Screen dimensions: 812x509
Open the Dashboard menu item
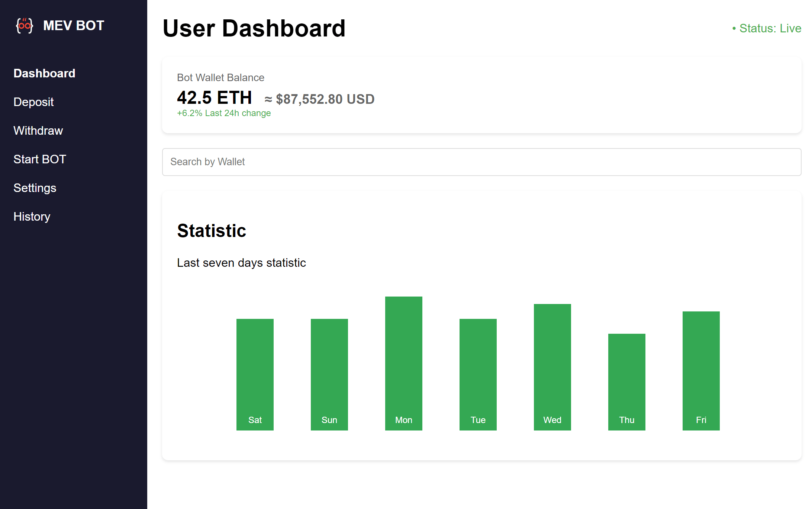(x=44, y=73)
